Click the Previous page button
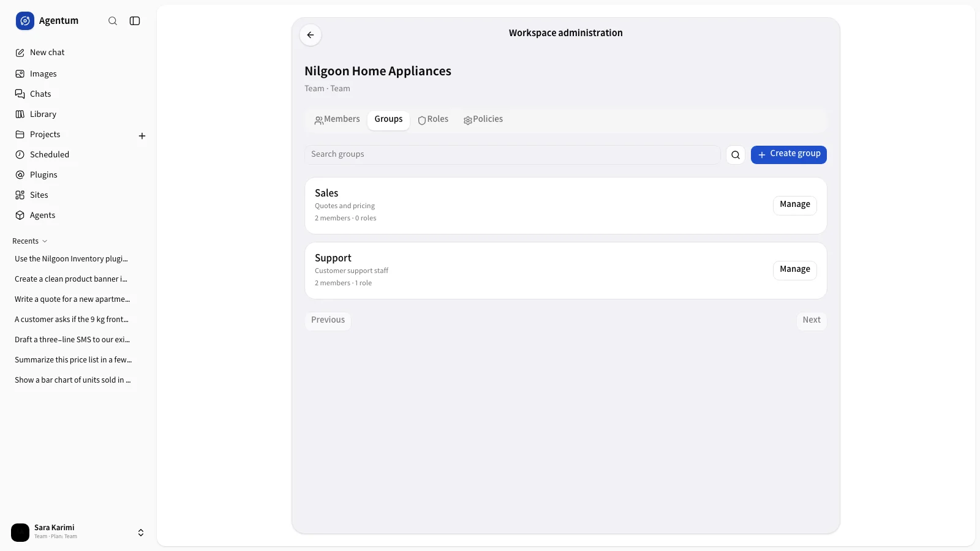 coord(328,320)
